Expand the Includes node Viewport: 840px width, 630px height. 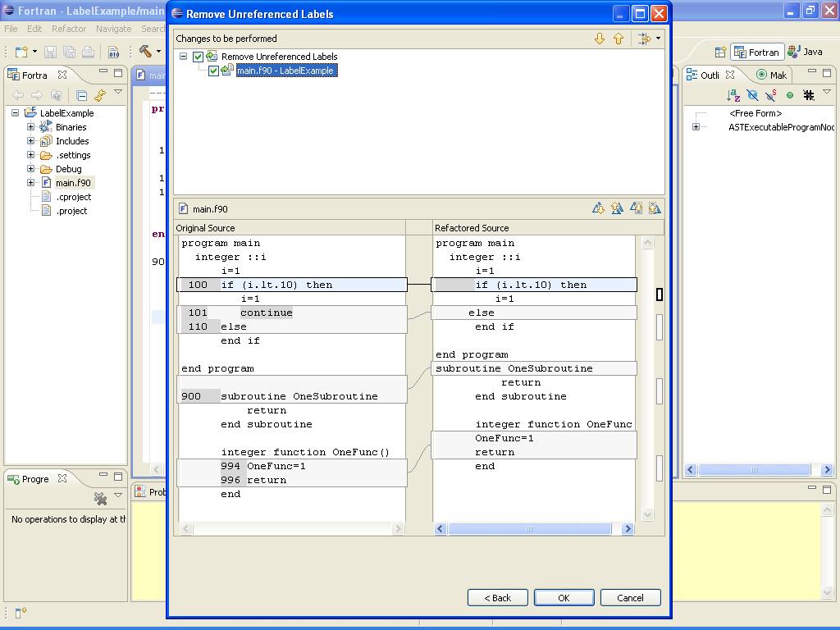pos(30,141)
